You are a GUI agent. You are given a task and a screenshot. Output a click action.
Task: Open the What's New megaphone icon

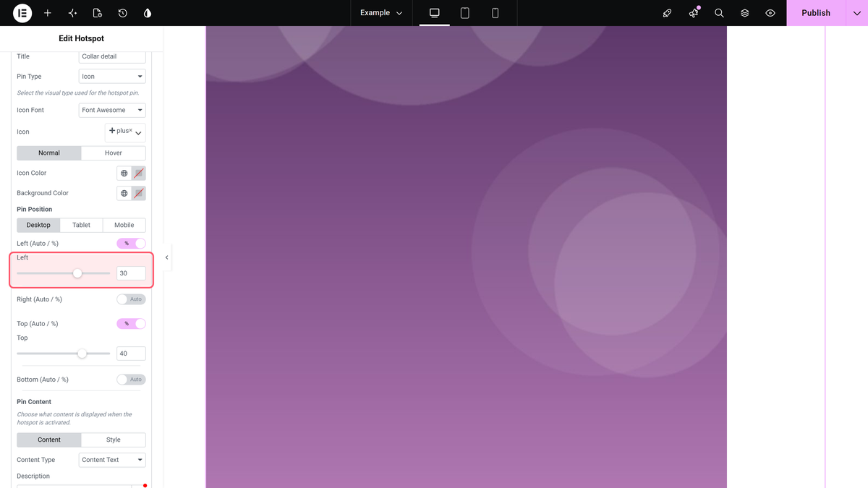click(694, 13)
